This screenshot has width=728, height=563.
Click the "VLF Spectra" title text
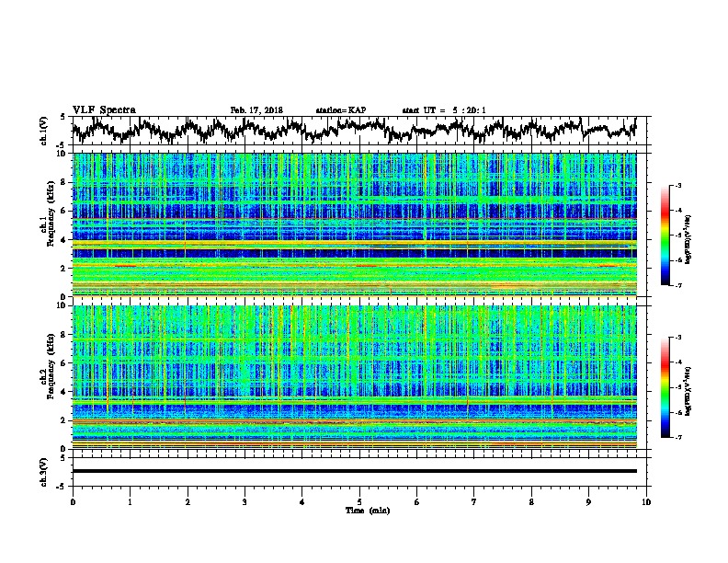pyautogui.click(x=104, y=110)
